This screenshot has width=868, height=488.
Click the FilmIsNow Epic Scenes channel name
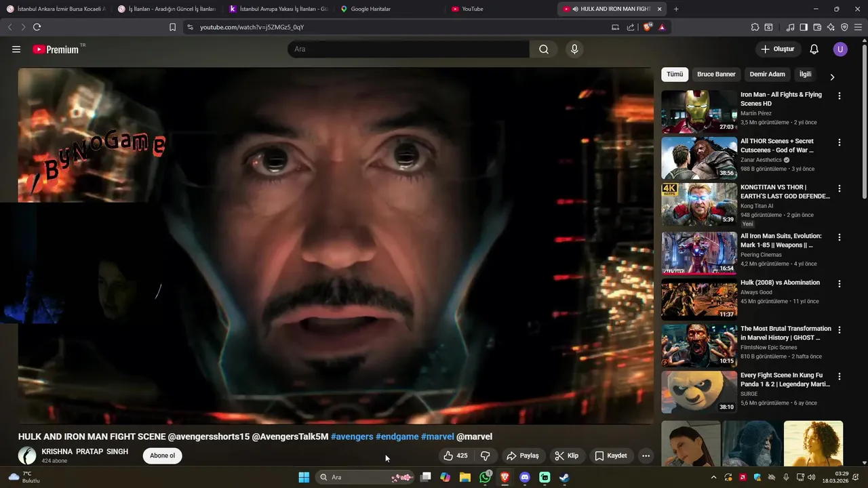point(769,348)
